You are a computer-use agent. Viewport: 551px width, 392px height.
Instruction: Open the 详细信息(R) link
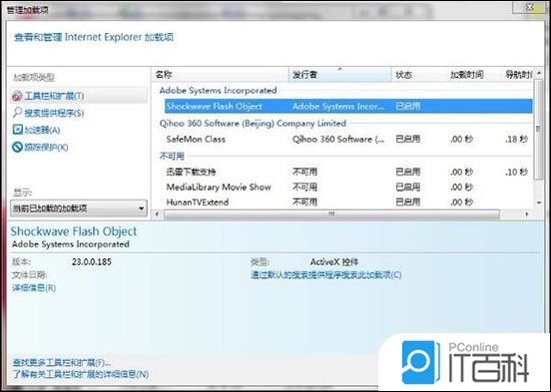coord(34,288)
